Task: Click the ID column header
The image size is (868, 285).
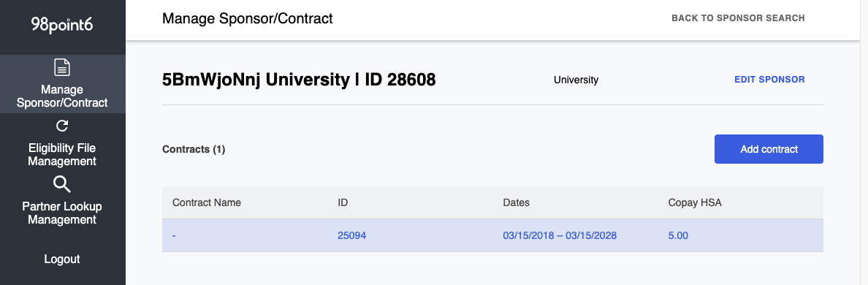Action: (343, 202)
